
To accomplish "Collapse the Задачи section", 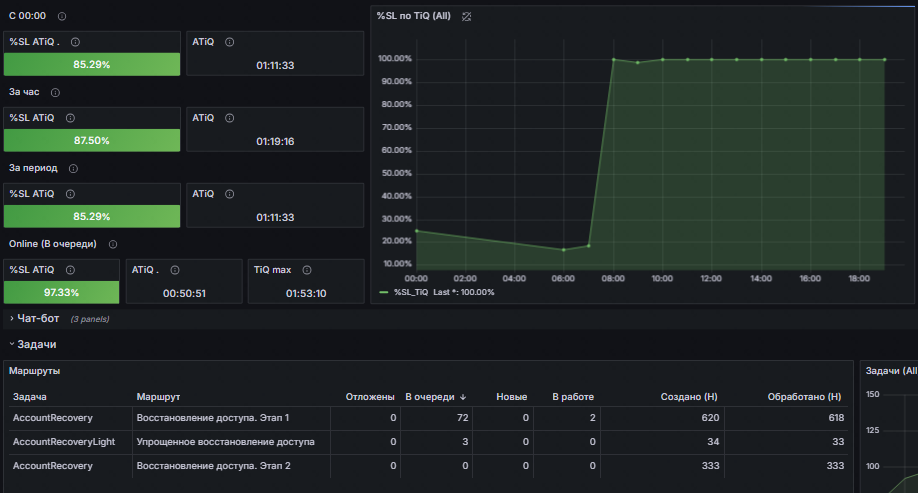I will tap(36, 344).
